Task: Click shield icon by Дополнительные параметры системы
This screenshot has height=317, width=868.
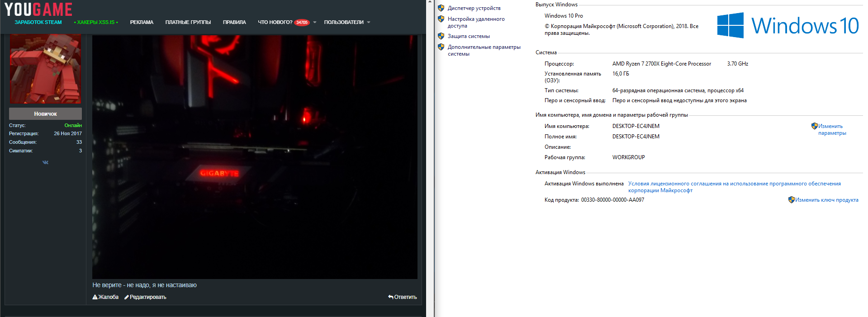Action: tap(441, 47)
